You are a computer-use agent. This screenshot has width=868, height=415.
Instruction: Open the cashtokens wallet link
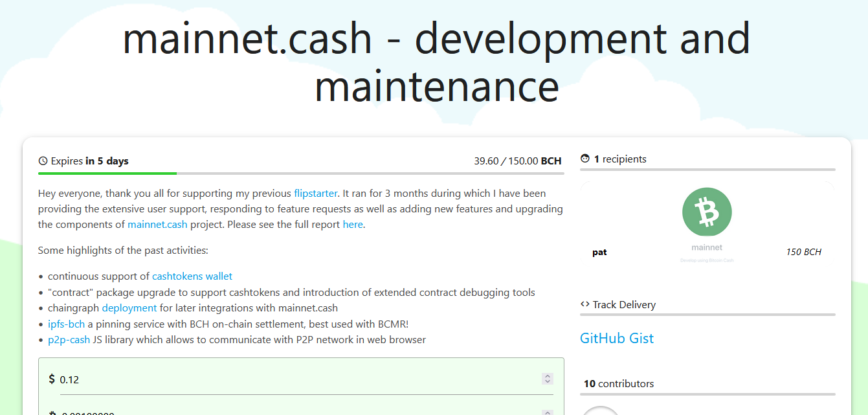(192, 276)
